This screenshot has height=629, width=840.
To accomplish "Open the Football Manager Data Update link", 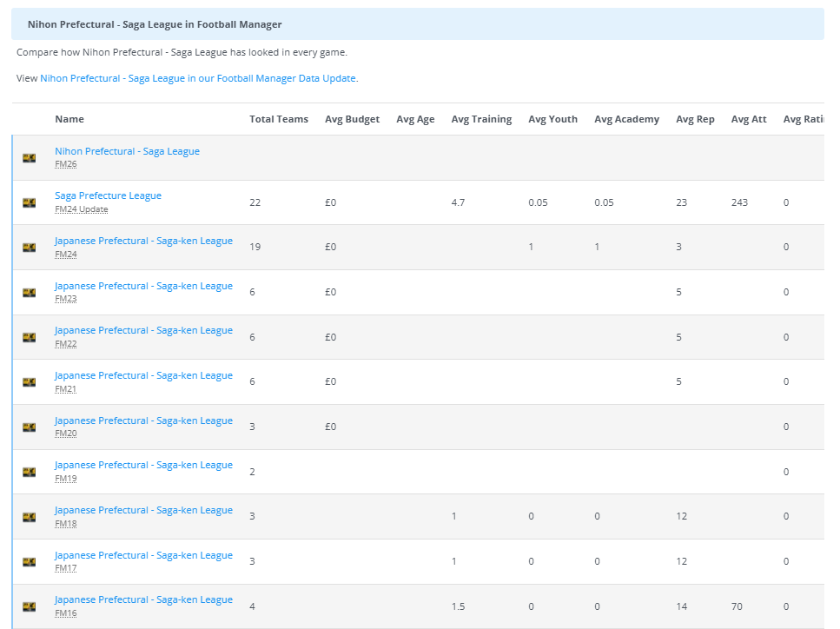I will [x=198, y=78].
